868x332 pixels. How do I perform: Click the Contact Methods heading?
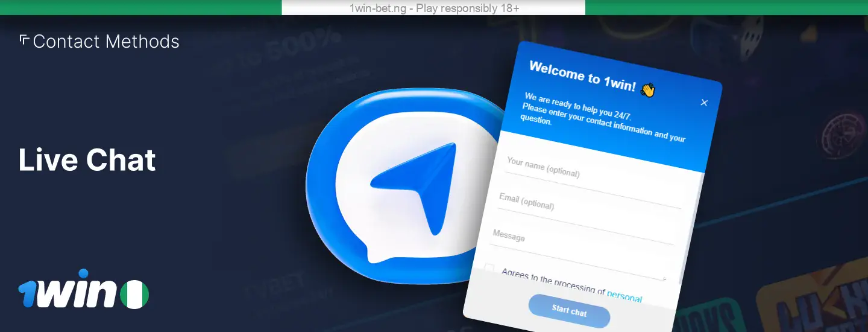click(x=106, y=42)
